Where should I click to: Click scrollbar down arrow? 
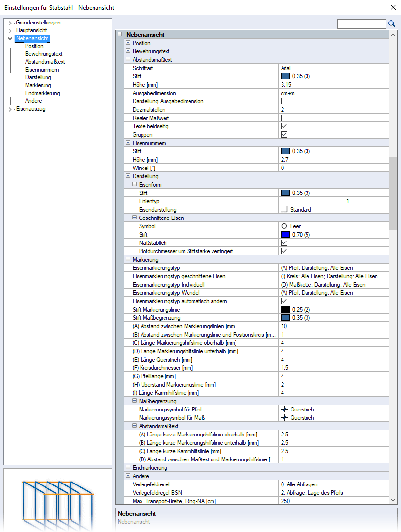393,500
